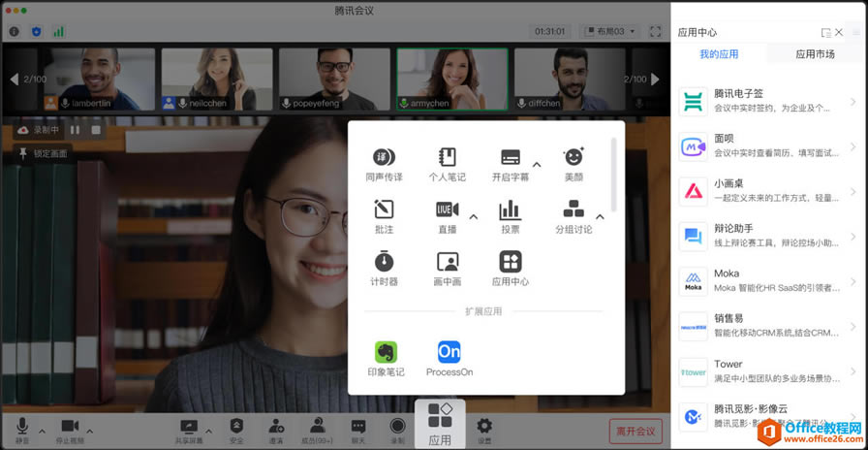Click the 应用 apps toolbar button
This screenshot has height=450, width=868.
(x=440, y=425)
